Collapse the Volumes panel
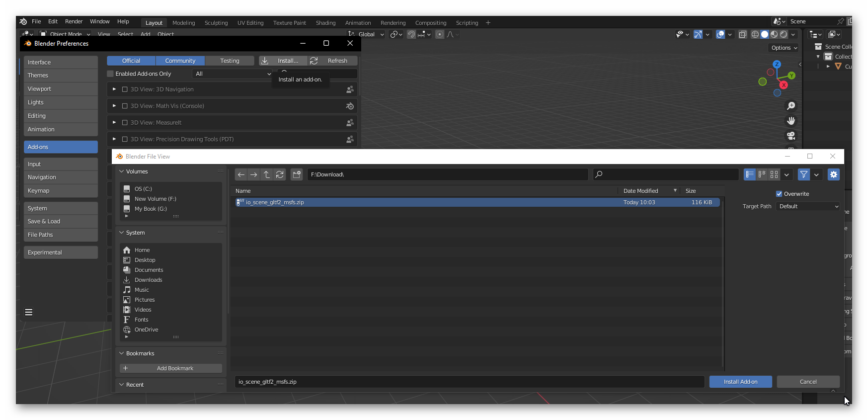Screen dimensions: 868x420 point(121,171)
